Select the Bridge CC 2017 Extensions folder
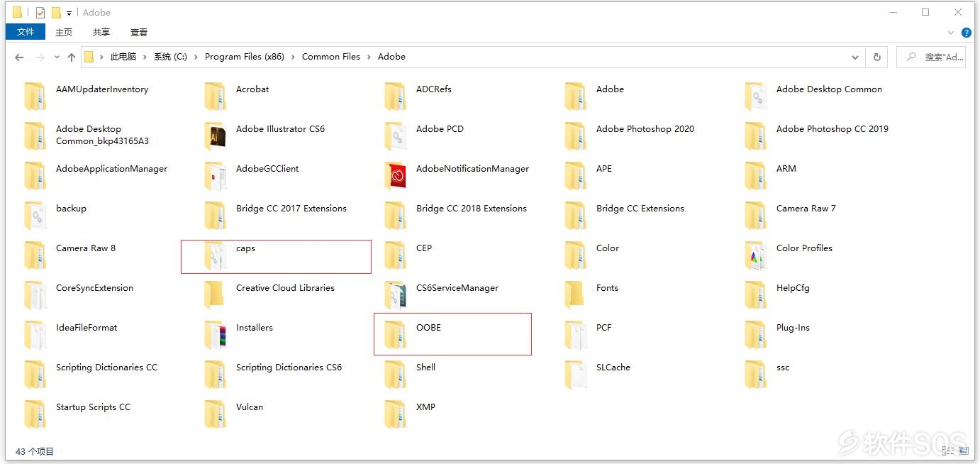The height and width of the screenshot is (464, 980). point(291,209)
